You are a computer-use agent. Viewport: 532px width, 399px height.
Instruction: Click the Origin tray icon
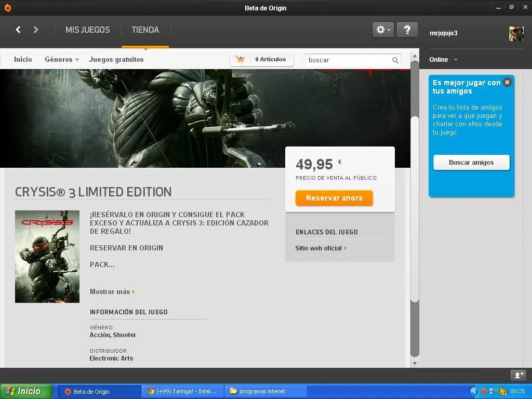click(x=484, y=392)
